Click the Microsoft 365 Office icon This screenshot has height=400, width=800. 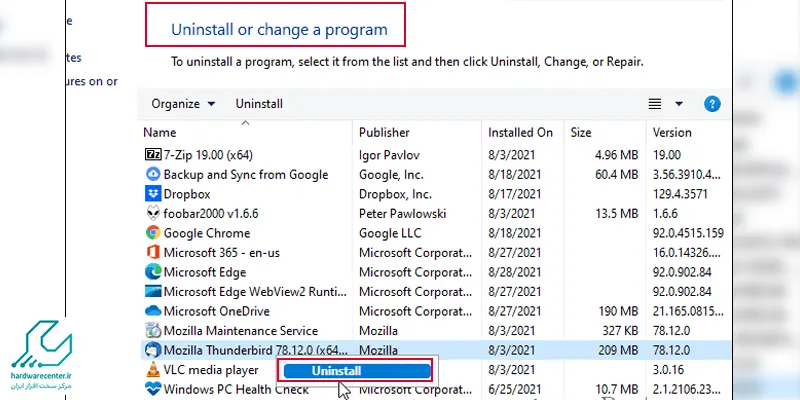[153, 253]
